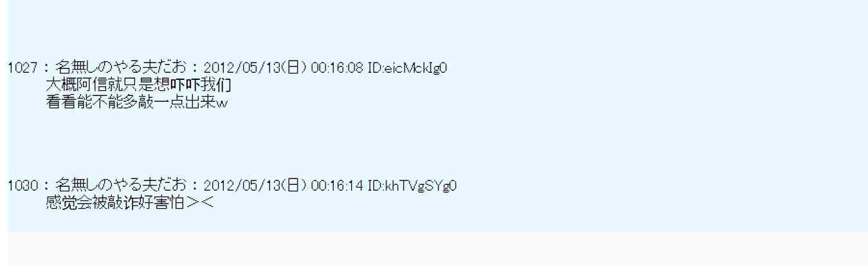Click the trailing w in post 1027
Viewport: 868px width, 266px height.
[223, 103]
